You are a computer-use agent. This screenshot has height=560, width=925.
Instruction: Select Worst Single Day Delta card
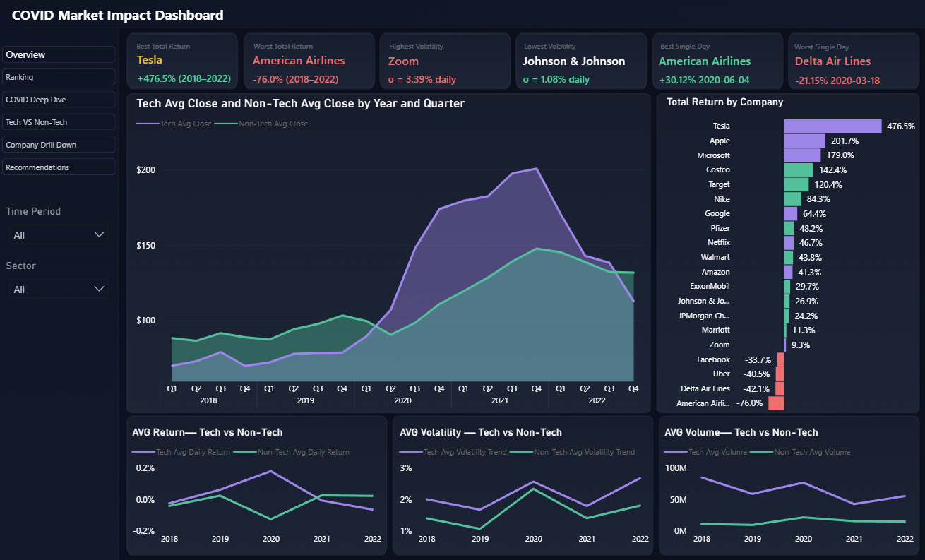coord(854,61)
